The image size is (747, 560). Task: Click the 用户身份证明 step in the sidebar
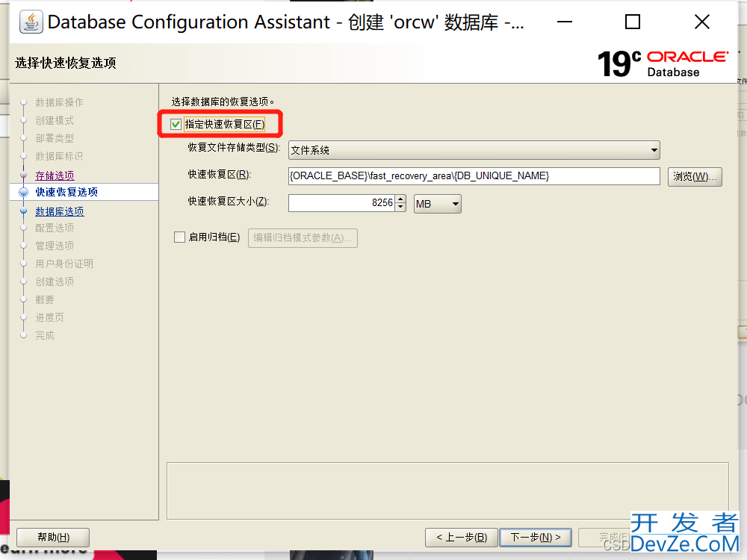[x=64, y=264]
